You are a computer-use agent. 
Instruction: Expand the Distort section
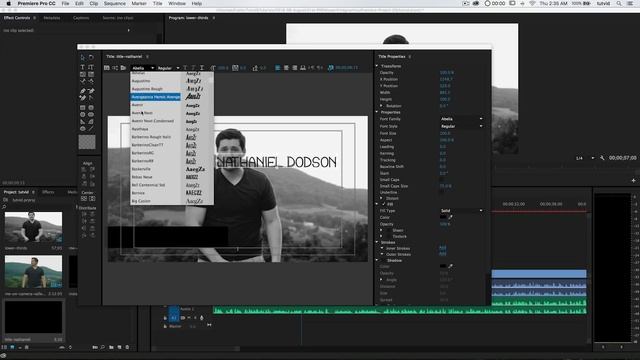[381, 198]
